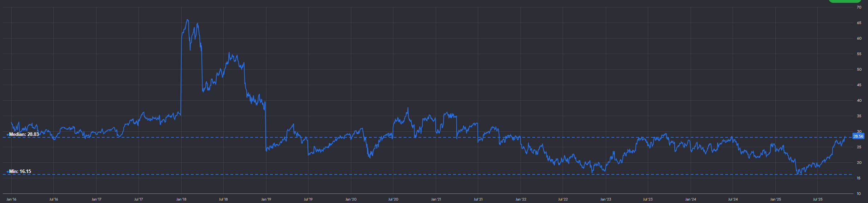Click the Jan '23 x-axis label
The image size is (868, 203).
605,199
